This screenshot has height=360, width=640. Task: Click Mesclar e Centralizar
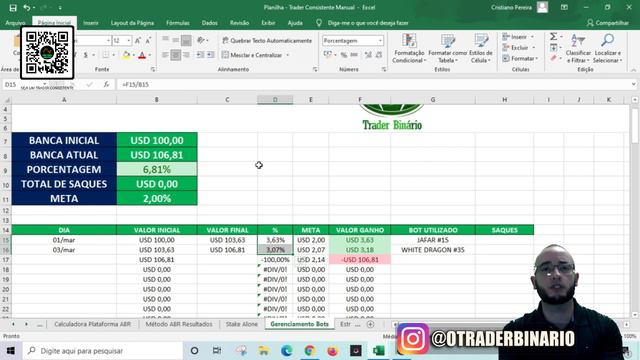tap(252, 55)
